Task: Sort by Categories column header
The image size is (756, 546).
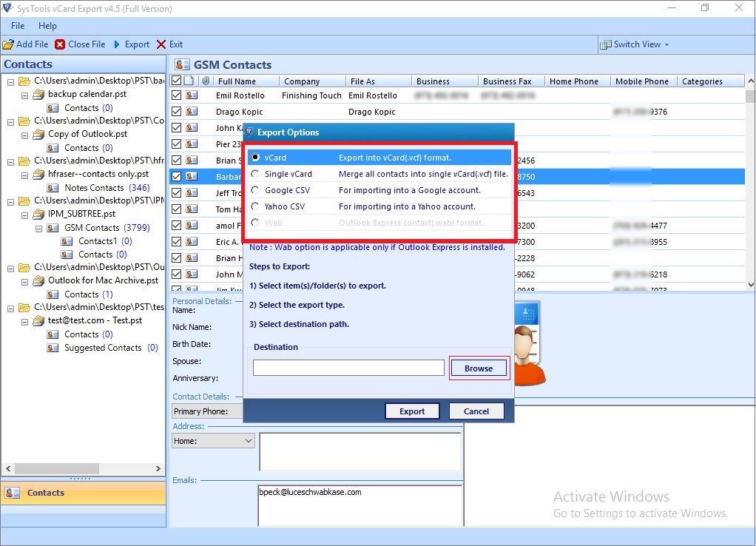Action: tap(710, 81)
